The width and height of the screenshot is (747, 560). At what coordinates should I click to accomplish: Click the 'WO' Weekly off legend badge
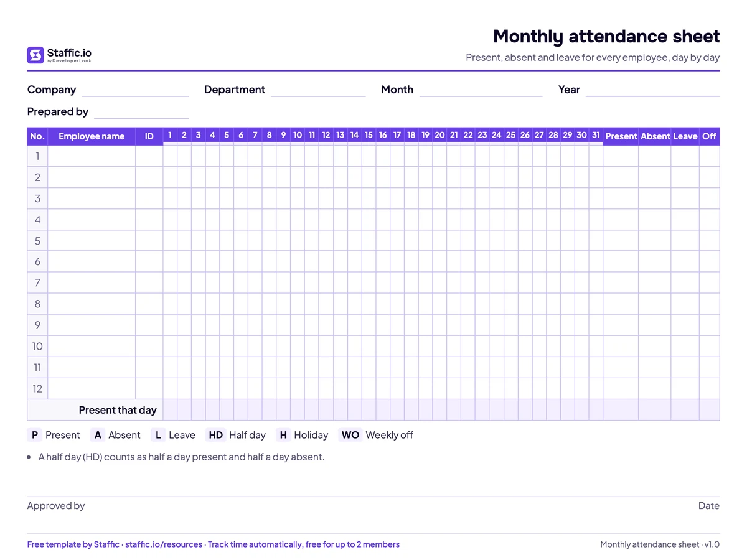tap(350, 435)
